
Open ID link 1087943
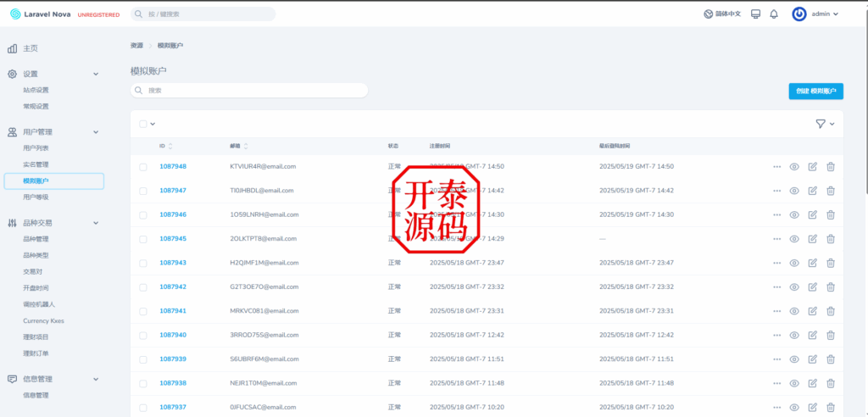(x=173, y=263)
